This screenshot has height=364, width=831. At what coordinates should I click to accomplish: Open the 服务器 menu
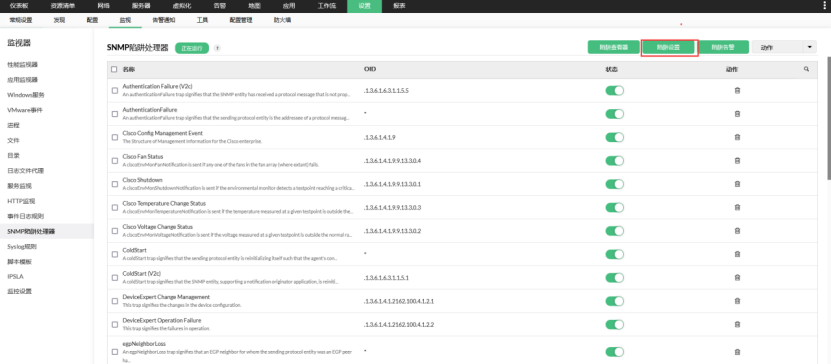[140, 6]
